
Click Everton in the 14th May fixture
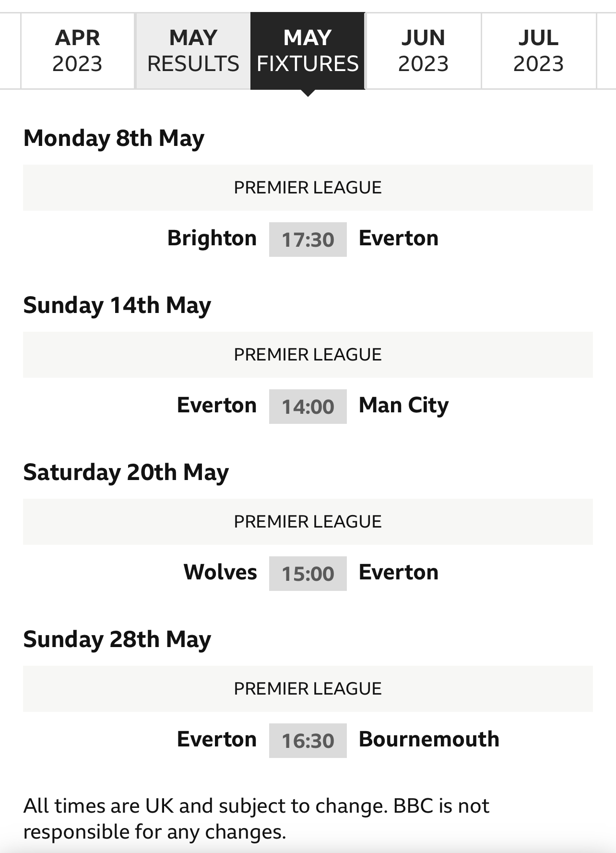click(x=217, y=405)
